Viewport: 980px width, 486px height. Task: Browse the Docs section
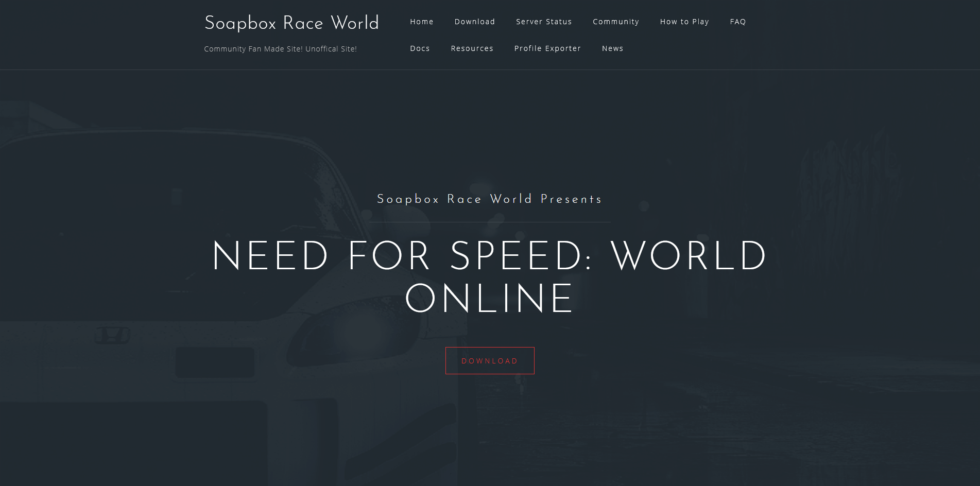420,48
